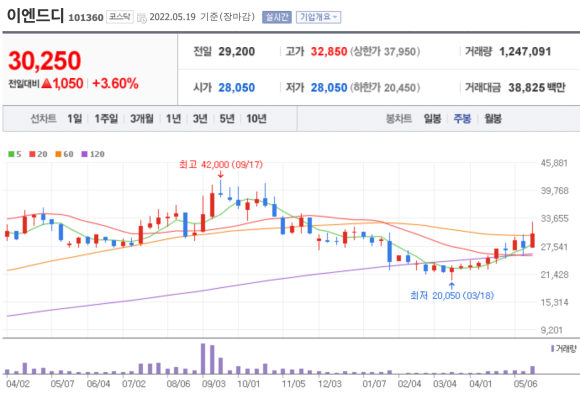Select the 1년 line chart tab

[173, 119]
